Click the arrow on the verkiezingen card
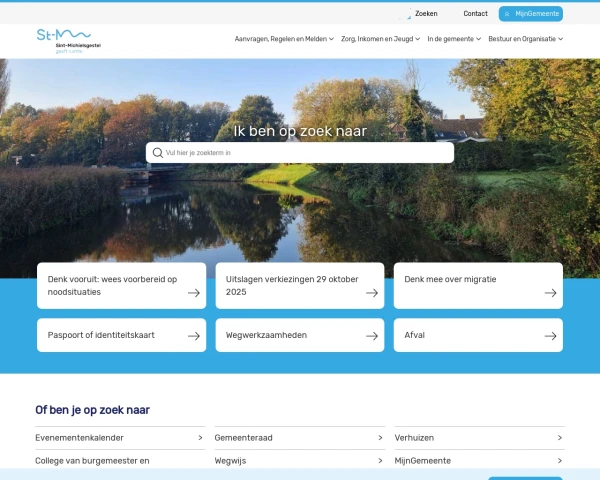This screenshot has width=600, height=480. click(372, 293)
